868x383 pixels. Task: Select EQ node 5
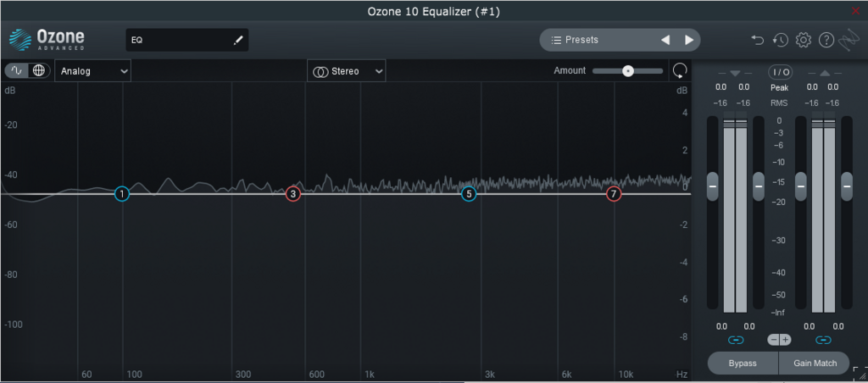(x=469, y=194)
